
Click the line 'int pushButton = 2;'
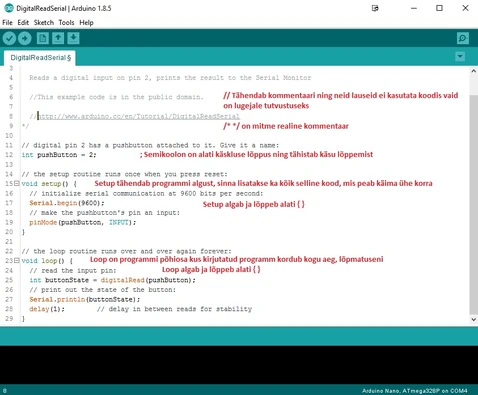pos(59,155)
